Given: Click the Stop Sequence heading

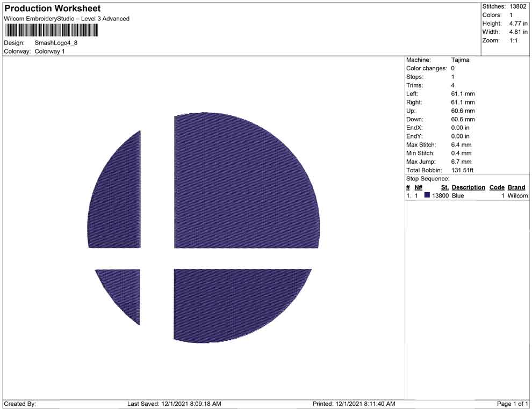Looking at the screenshot, I should 428,179.
